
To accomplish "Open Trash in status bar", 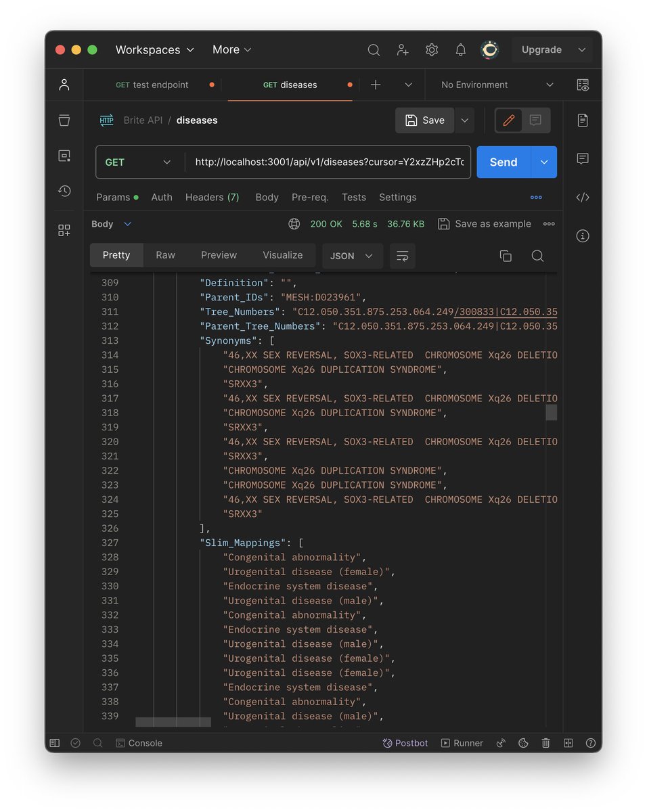I will point(545,743).
